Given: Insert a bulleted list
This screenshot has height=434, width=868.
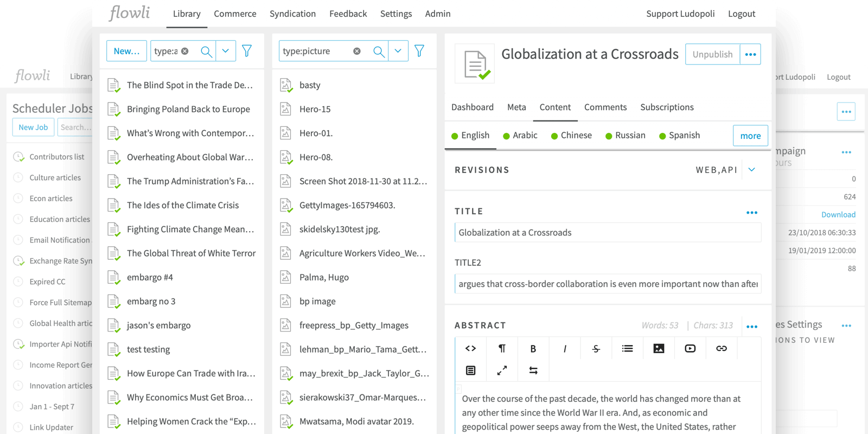Looking at the screenshot, I should 628,348.
